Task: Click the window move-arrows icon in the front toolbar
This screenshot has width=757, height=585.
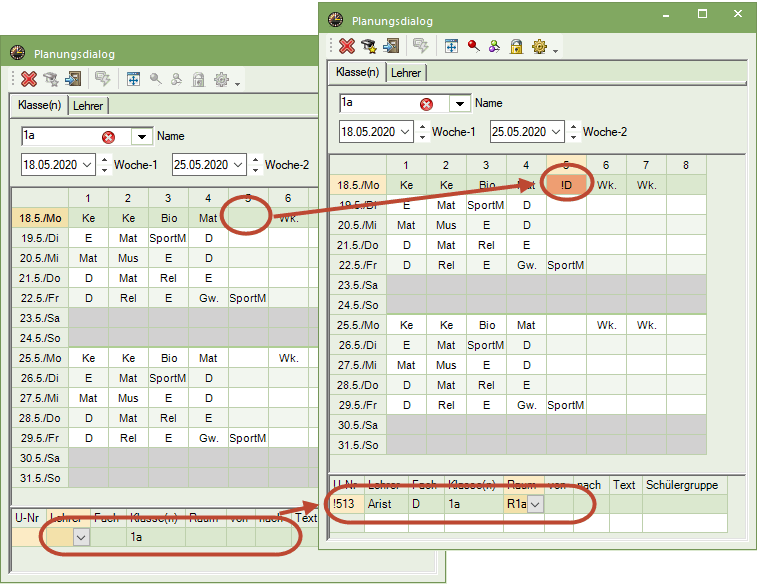Action: (451, 46)
